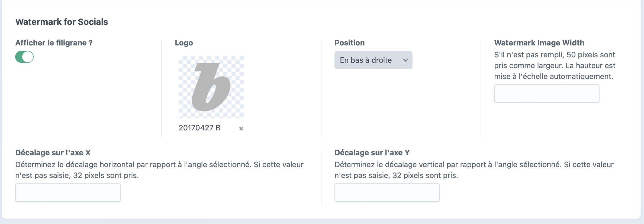Image resolution: width=644 pixels, height=224 pixels.
Task: Remove the 20170427 B logo file
Action: click(241, 129)
